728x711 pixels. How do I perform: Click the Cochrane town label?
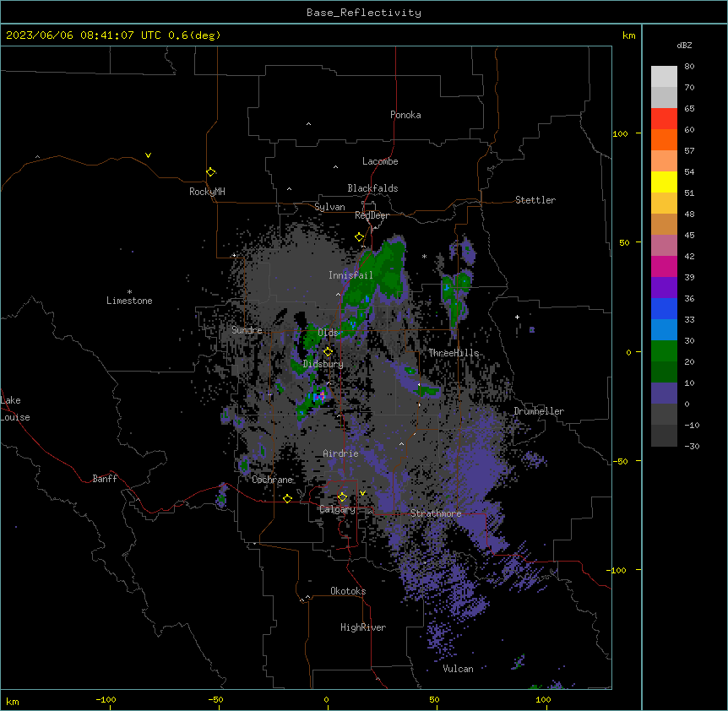click(x=272, y=480)
